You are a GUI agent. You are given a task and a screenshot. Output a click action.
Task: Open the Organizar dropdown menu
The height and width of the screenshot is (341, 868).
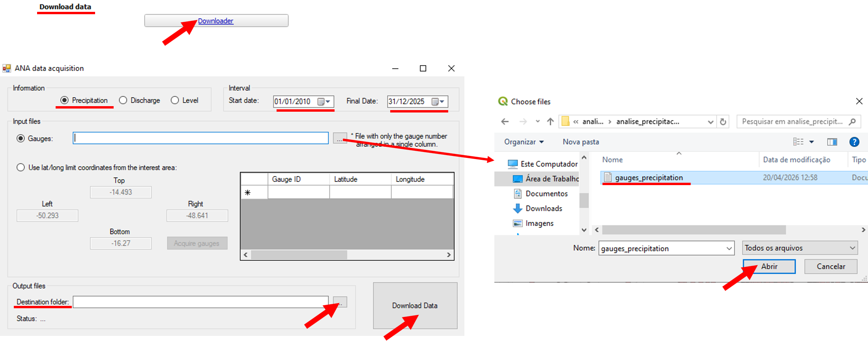coord(524,142)
